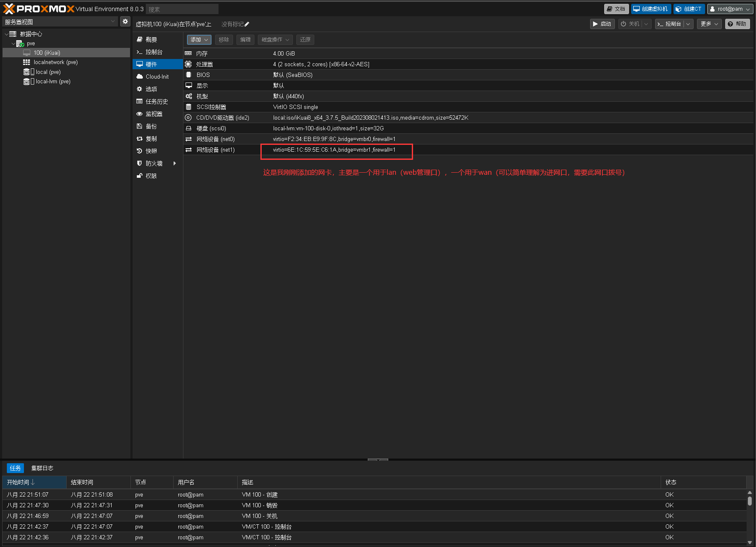Viewport: 756px width, 547px height.
Task: Open the Cloud-Init section
Action: [x=157, y=76]
